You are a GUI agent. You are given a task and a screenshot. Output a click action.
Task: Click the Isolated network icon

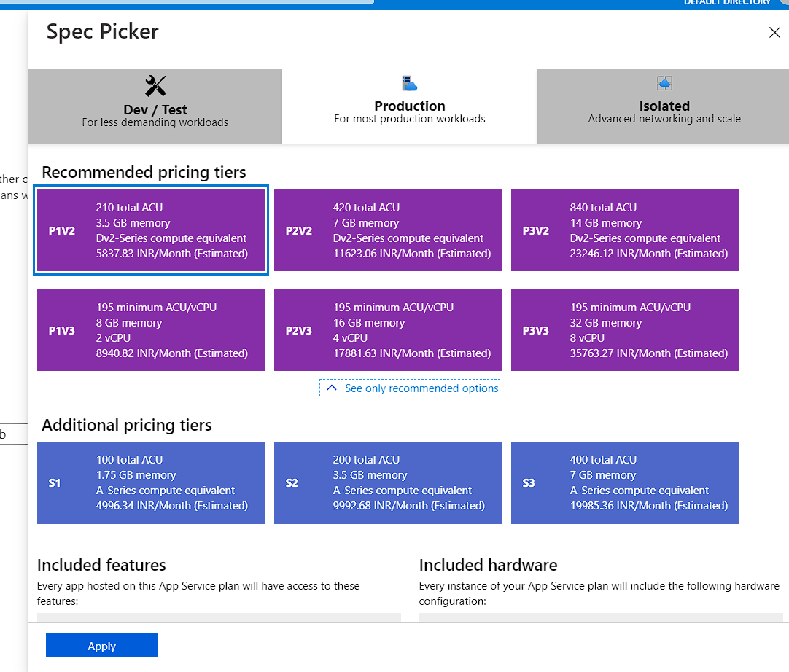pos(664,83)
